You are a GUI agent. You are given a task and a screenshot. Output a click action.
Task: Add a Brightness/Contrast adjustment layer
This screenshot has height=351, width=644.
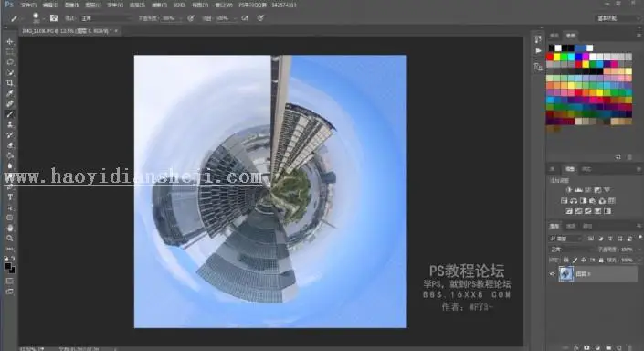569,190
